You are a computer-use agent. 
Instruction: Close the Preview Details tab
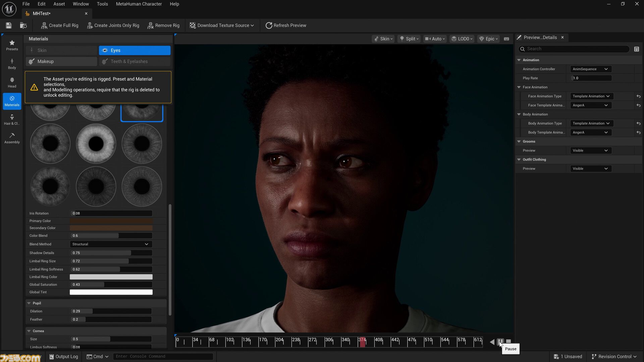562,38
